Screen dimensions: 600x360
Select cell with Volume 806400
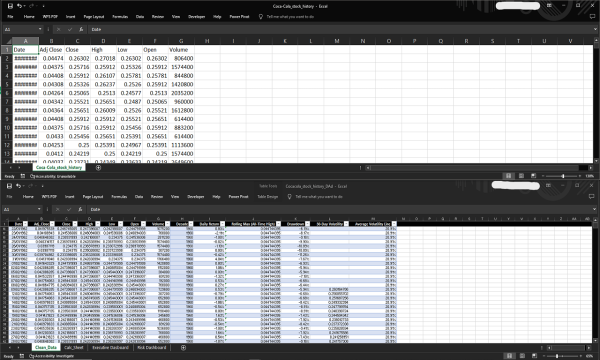tap(181, 58)
